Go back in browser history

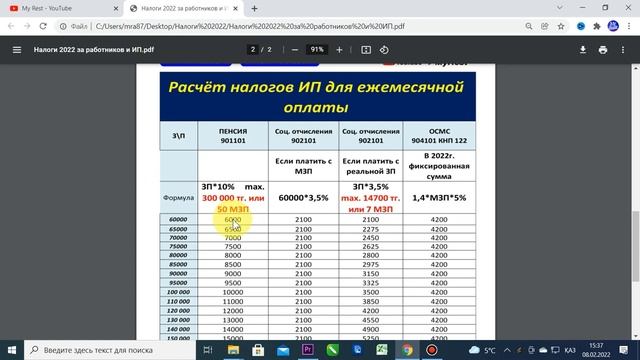(x=11, y=26)
